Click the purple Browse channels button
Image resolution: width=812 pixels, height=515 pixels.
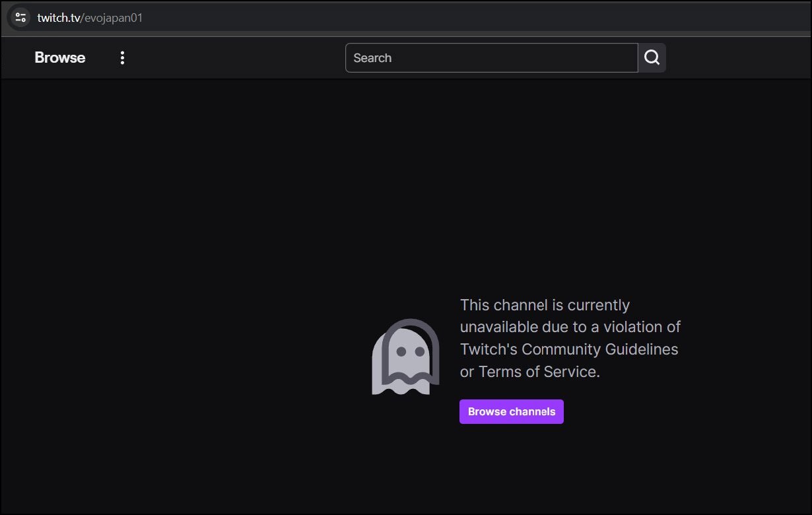point(512,412)
